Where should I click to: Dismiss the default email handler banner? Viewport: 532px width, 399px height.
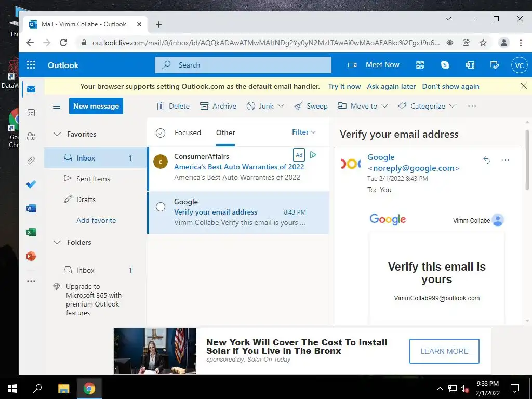click(x=524, y=86)
